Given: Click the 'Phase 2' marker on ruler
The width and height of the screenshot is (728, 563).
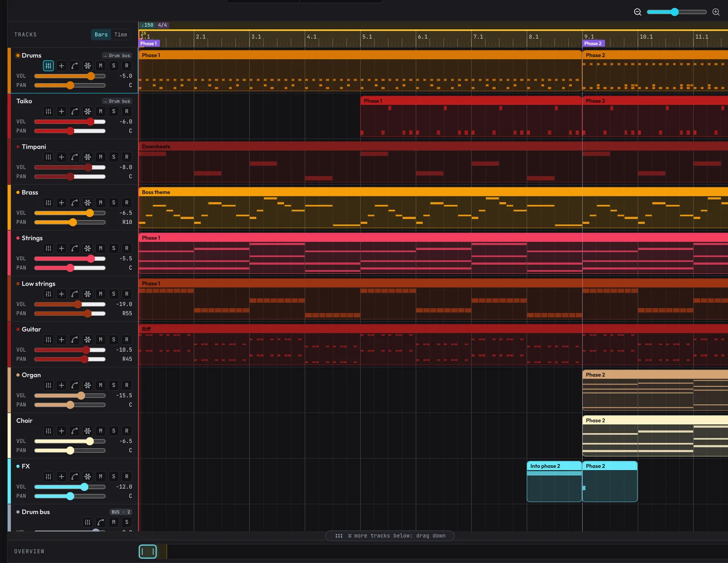Looking at the screenshot, I should (593, 44).
